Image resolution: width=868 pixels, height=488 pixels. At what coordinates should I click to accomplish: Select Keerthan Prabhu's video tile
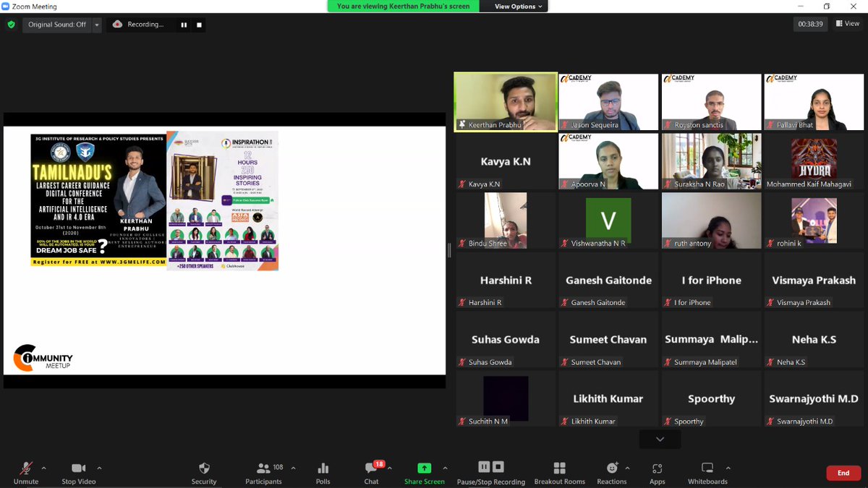(506, 102)
